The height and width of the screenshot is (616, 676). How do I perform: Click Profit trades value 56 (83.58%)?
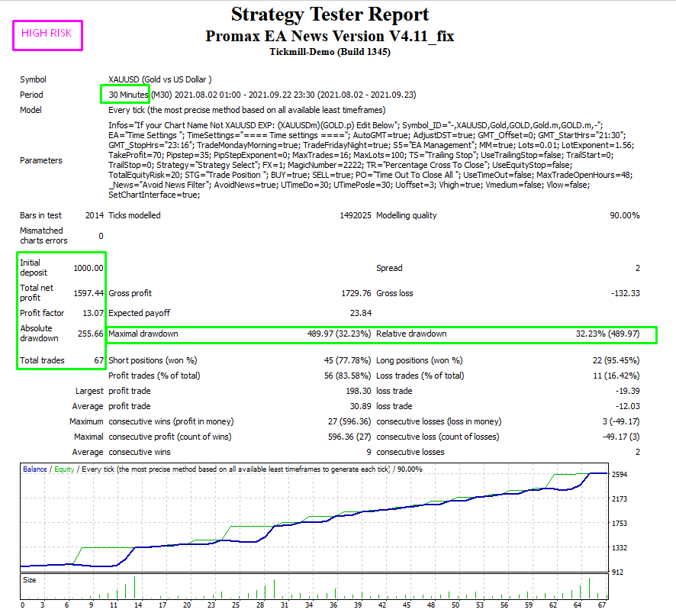(347, 376)
